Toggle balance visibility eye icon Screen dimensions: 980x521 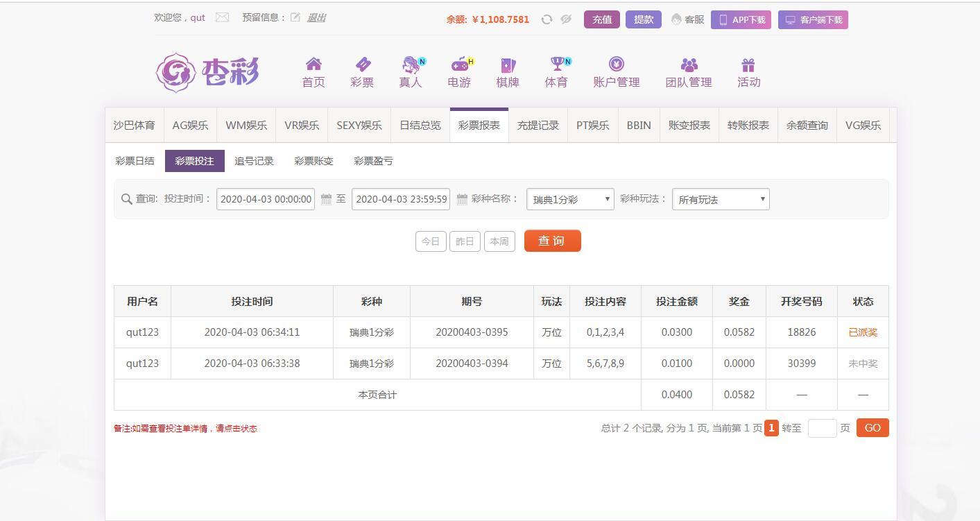coord(566,19)
